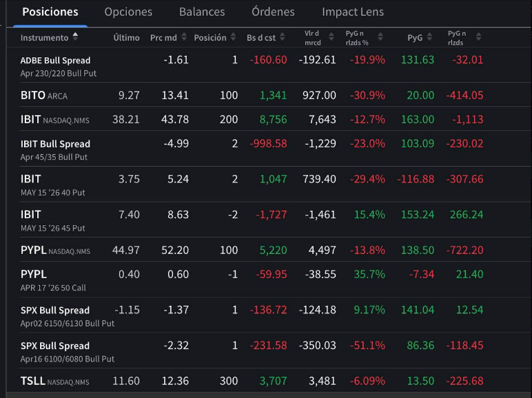Image resolution: width=532 pixels, height=398 pixels.
Task: Click TSLL position quantity 300
Action: 229,381
